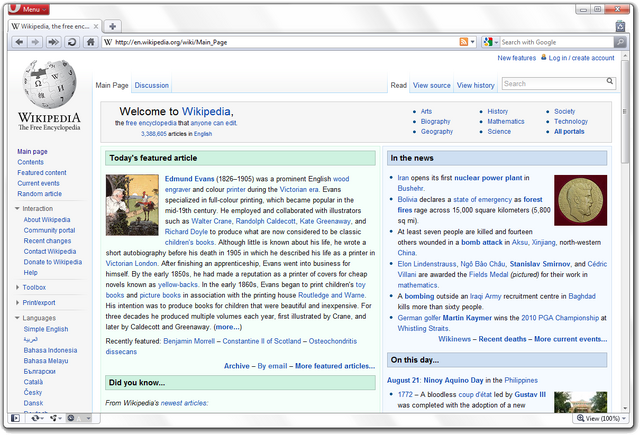
Task: Open the Biography portal link
Action: 436,121
